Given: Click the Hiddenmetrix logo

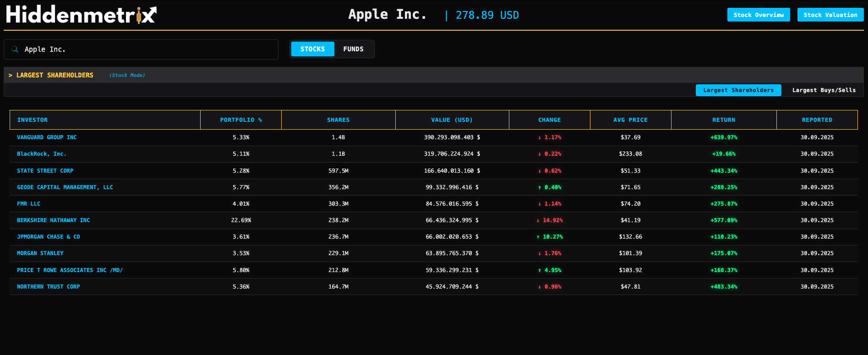Looking at the screenshot, I should (81, 15).
